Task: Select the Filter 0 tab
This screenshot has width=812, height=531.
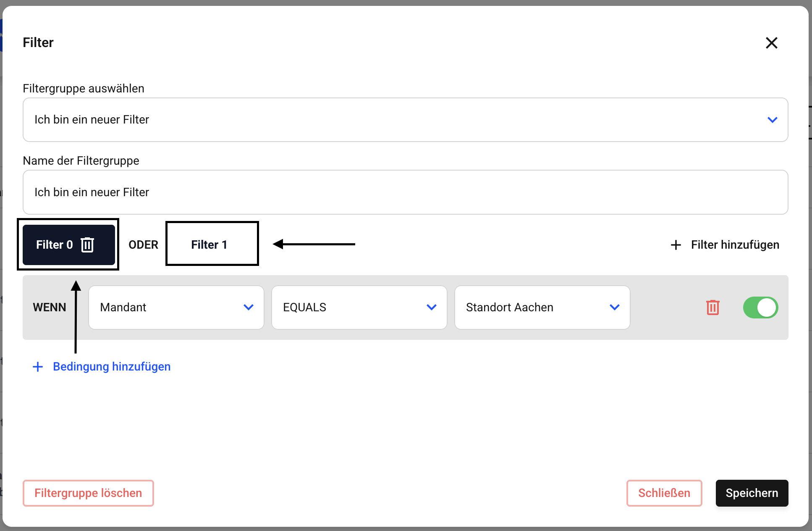Action: (x=54, y=245)
